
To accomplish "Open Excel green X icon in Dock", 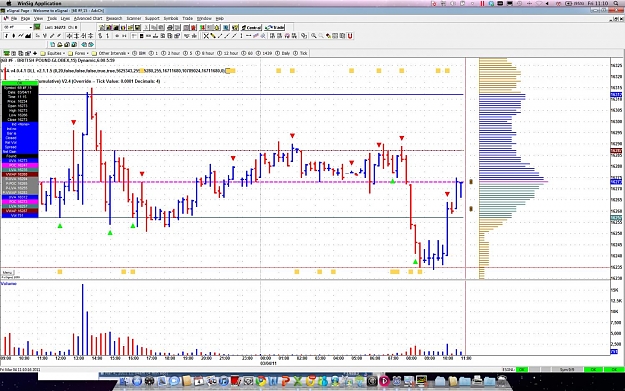I will (x=297, y=381).
